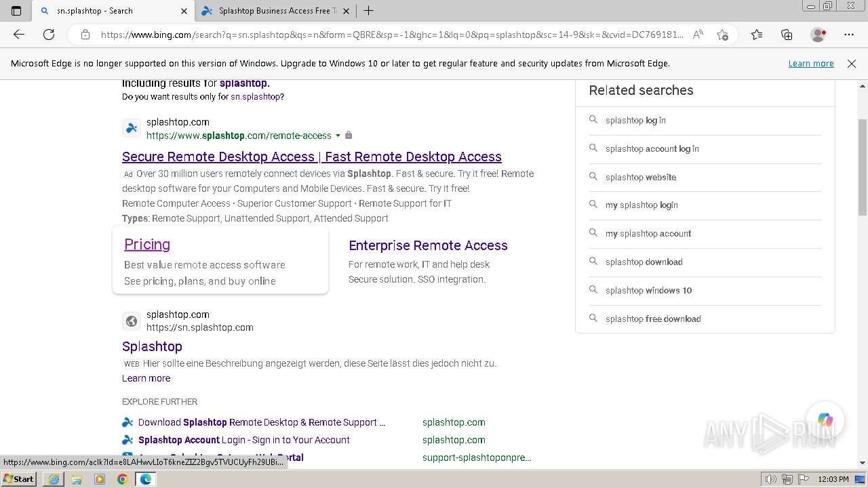The width and height of the screenshot is (868, 488).
Task: Open the Edge profile avatar
Action: pyautogui.click(x=818, y=35)
